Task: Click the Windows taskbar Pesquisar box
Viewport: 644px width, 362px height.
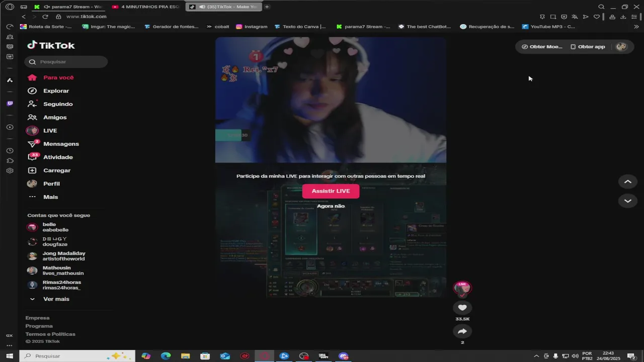Action: pos(77,356)
